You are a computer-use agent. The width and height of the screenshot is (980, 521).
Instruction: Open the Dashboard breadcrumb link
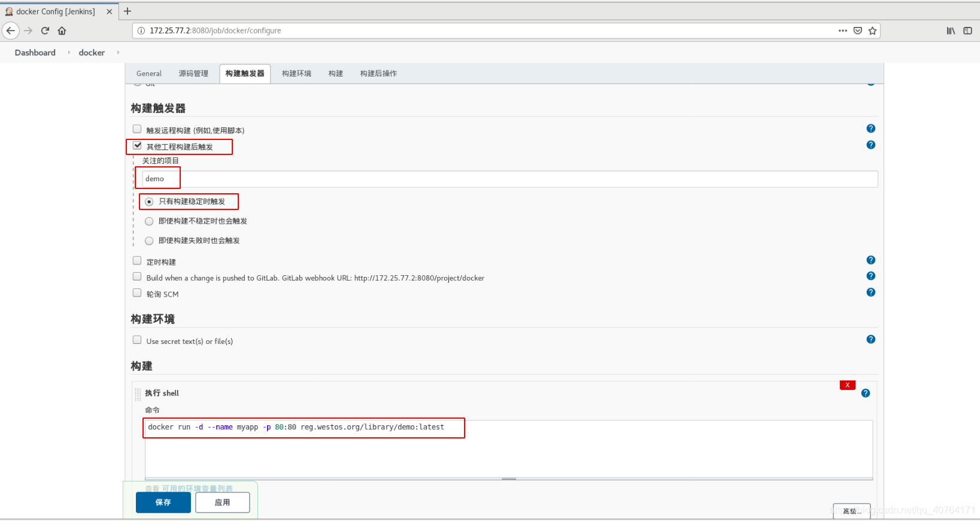pos(35,53)
